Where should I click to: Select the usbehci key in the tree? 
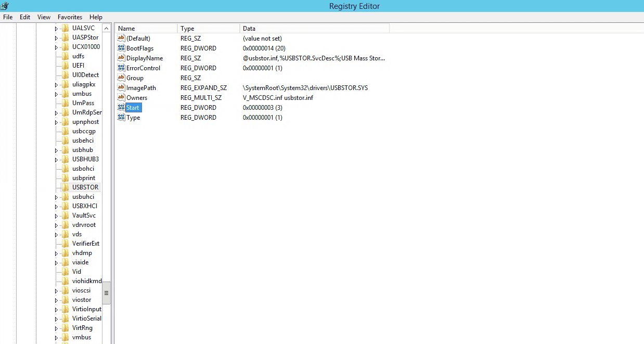pos(83,141)
